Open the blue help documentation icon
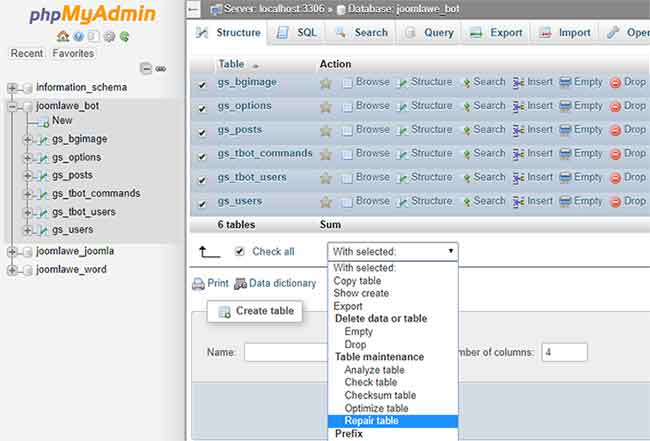The image size is (650, 441). click(x=78, y=37)
